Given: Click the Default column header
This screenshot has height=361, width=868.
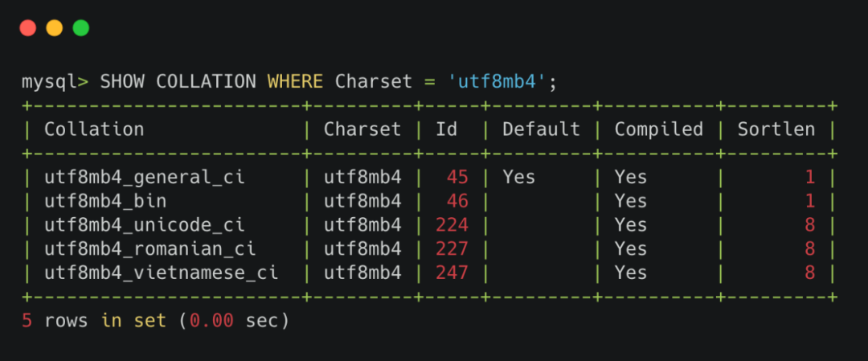Looking at the screenshot, I should (541, 129).
